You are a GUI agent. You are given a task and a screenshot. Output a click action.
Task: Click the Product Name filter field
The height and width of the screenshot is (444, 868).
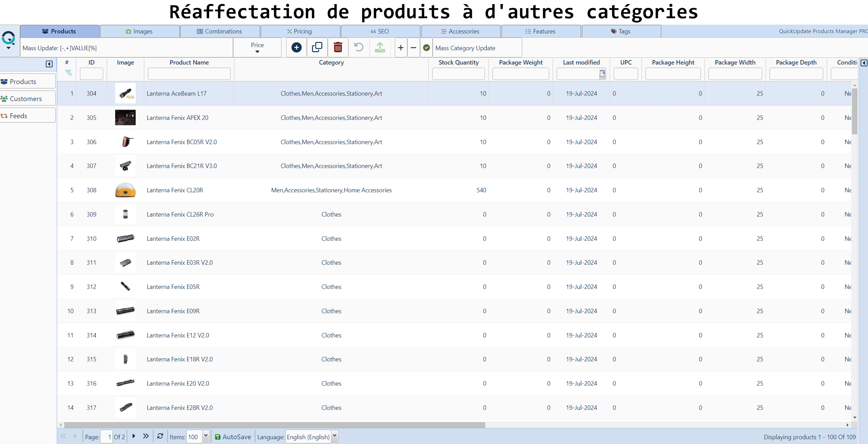[x=189, y=74]
